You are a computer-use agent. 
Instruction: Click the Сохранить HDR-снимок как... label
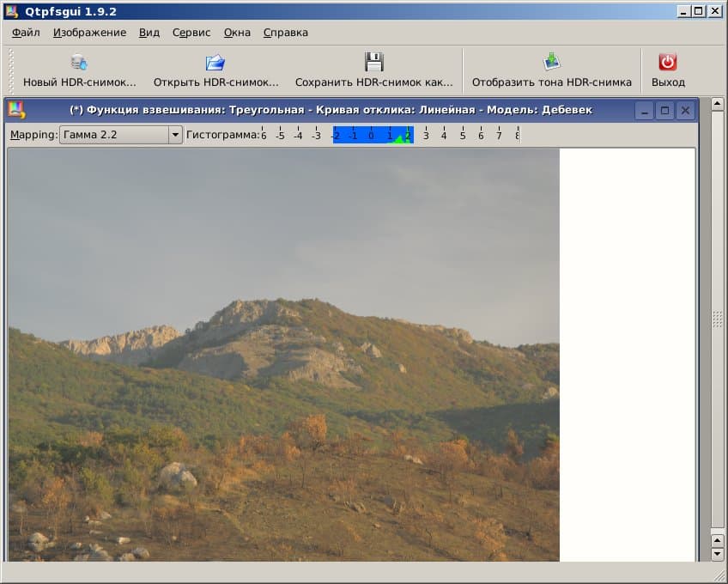374,82
